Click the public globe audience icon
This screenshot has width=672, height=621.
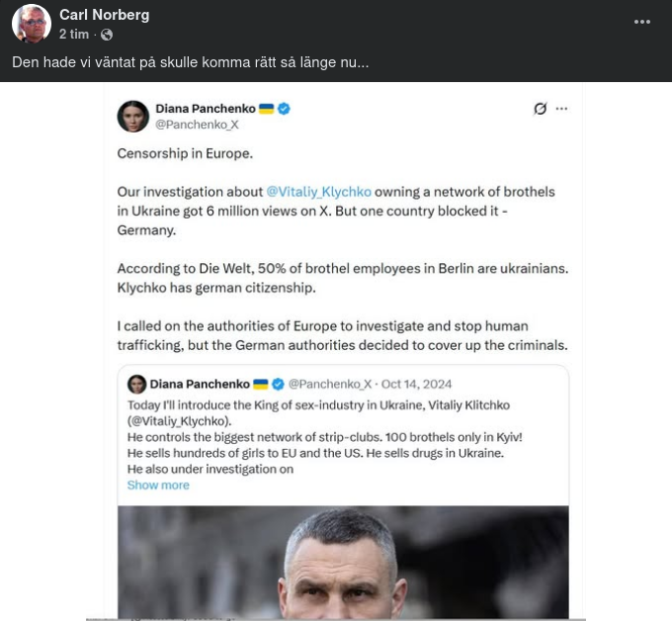pyautogui.click(x=107, y=35)
